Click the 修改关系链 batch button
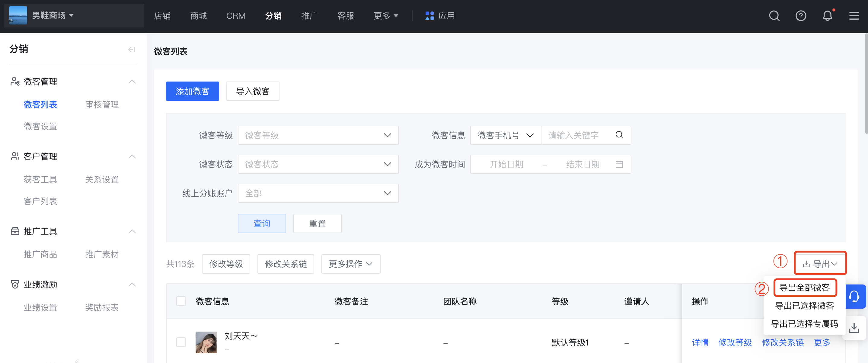The image size is (868, 363). pos(286,264)
